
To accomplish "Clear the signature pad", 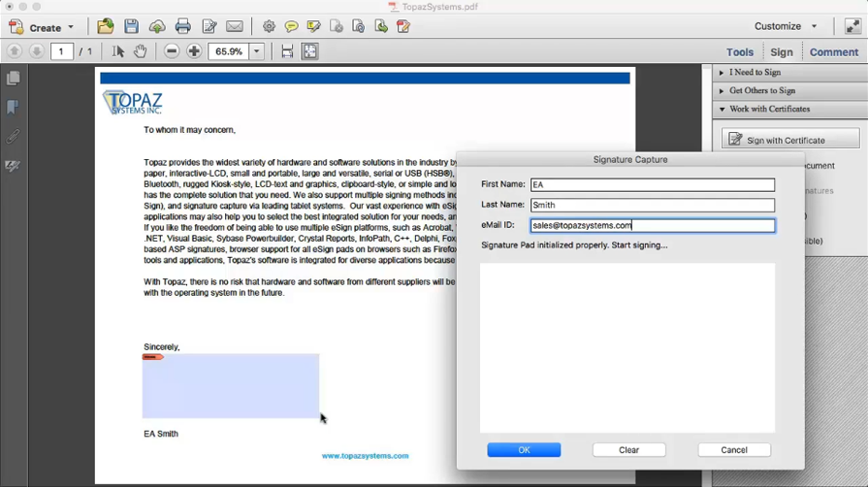I will click(x=628, y=450).
